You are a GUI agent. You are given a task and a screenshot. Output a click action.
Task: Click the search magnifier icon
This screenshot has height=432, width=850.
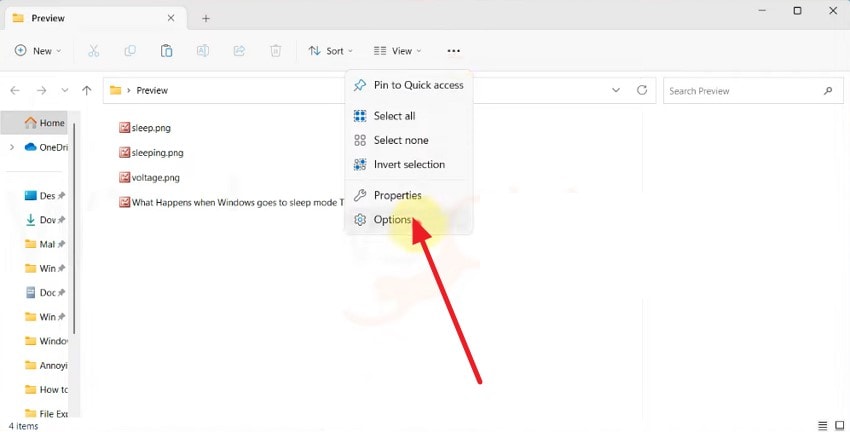coord(828,91)
